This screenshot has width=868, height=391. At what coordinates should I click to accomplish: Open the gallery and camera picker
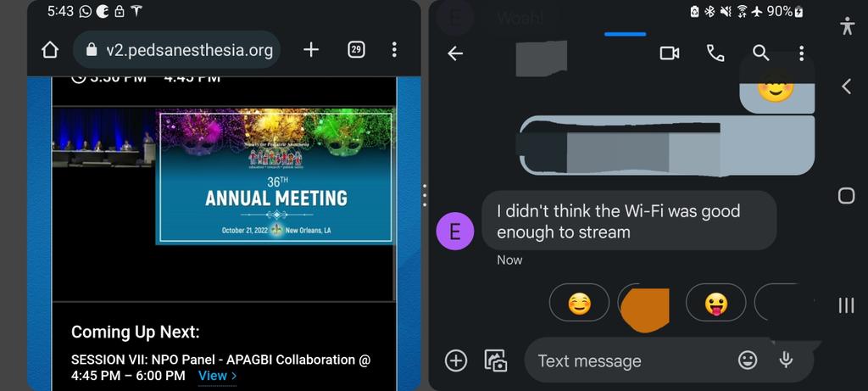coord(495,360)
